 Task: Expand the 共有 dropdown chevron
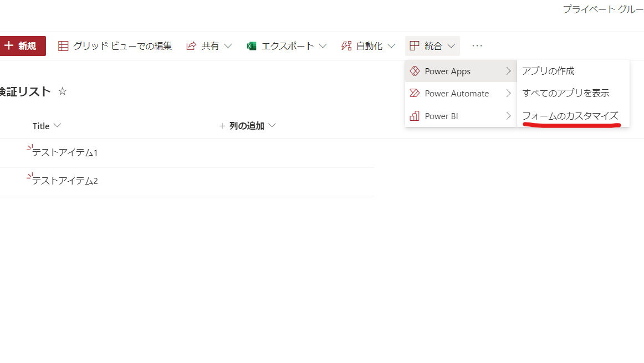(x=228, y=46)
